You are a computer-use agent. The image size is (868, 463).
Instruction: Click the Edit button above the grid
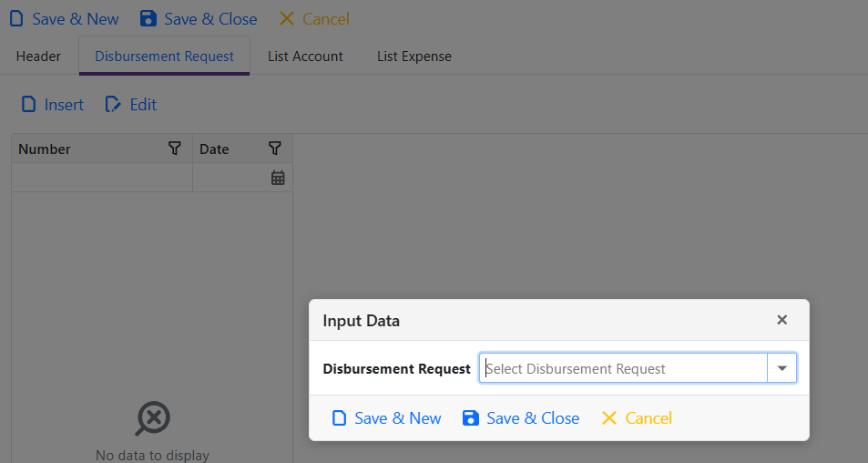131,104
